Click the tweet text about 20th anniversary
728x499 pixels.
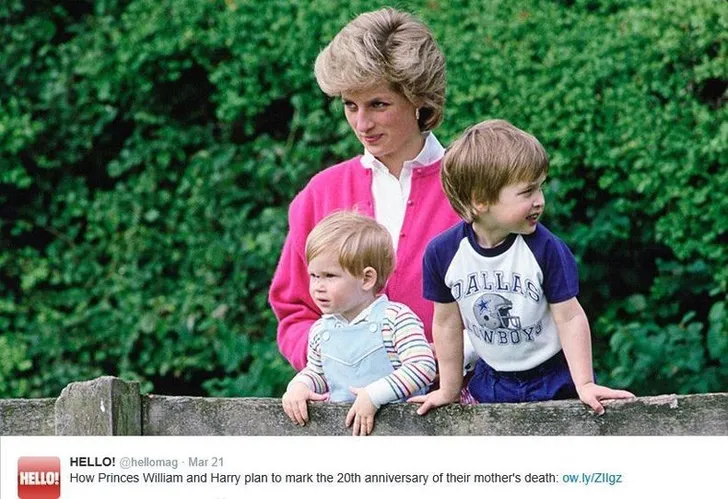click(x=314, y=478)
